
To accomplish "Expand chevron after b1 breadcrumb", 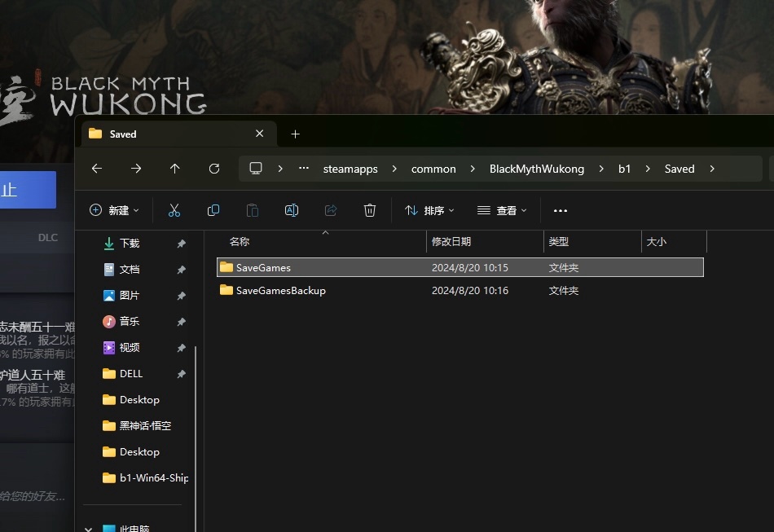I will click(x=647, y=169).
